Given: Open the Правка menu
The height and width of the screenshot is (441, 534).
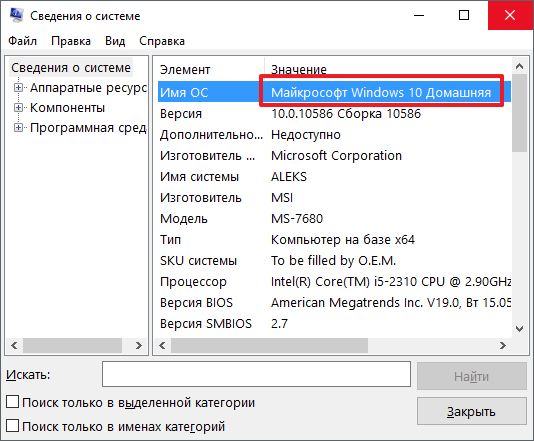Looking at the screenshot, I should (71, 41).
